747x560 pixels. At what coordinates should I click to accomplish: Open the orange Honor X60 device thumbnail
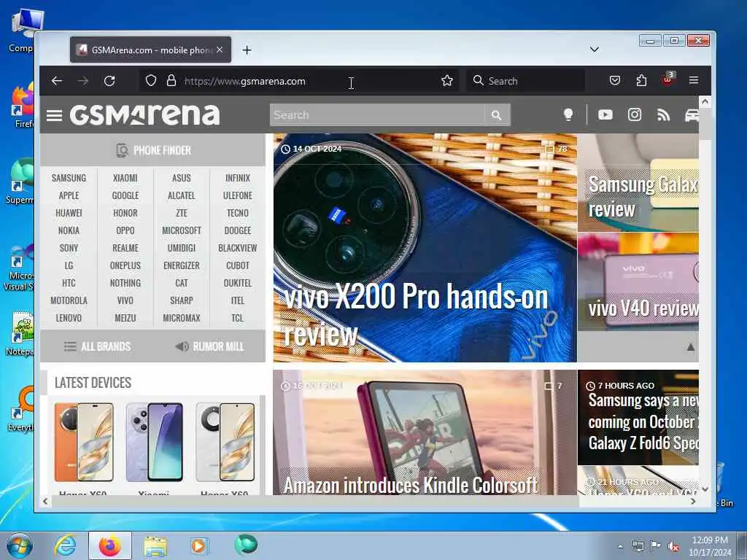point(84,443)
